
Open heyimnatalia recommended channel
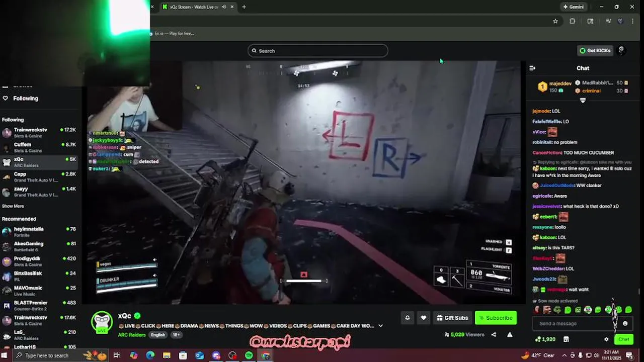coord(40,232)
